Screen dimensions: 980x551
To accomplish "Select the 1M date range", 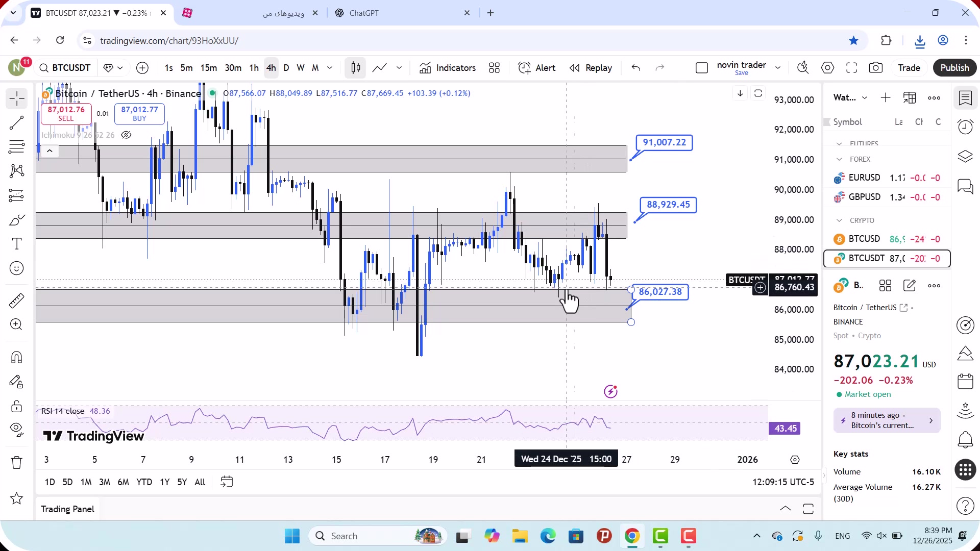I will click(86, 482).
